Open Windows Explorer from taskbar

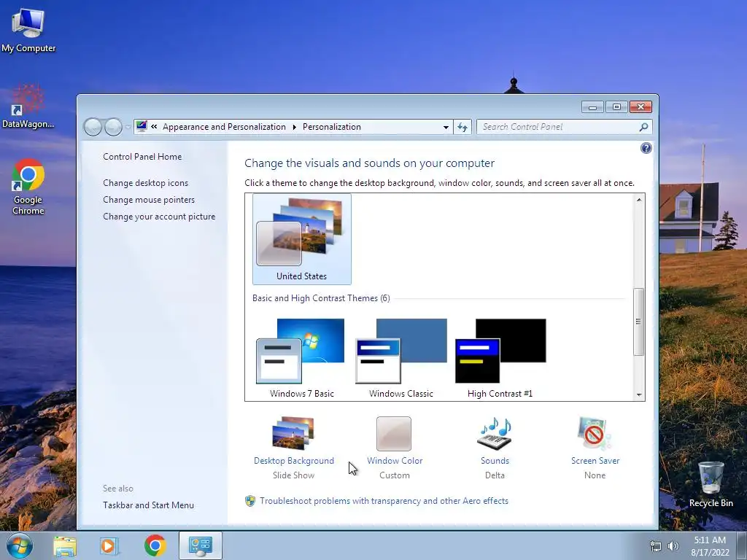coord(65,545)
